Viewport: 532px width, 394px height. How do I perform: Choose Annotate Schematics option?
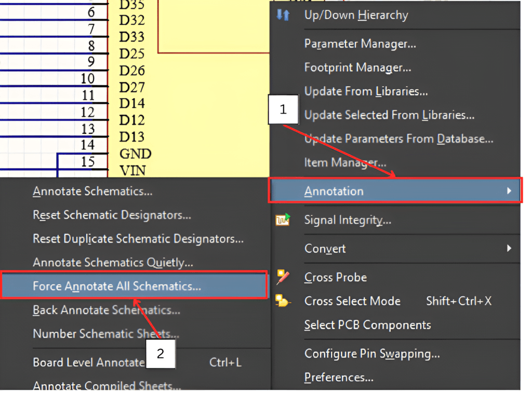click(x=92, y=192)
